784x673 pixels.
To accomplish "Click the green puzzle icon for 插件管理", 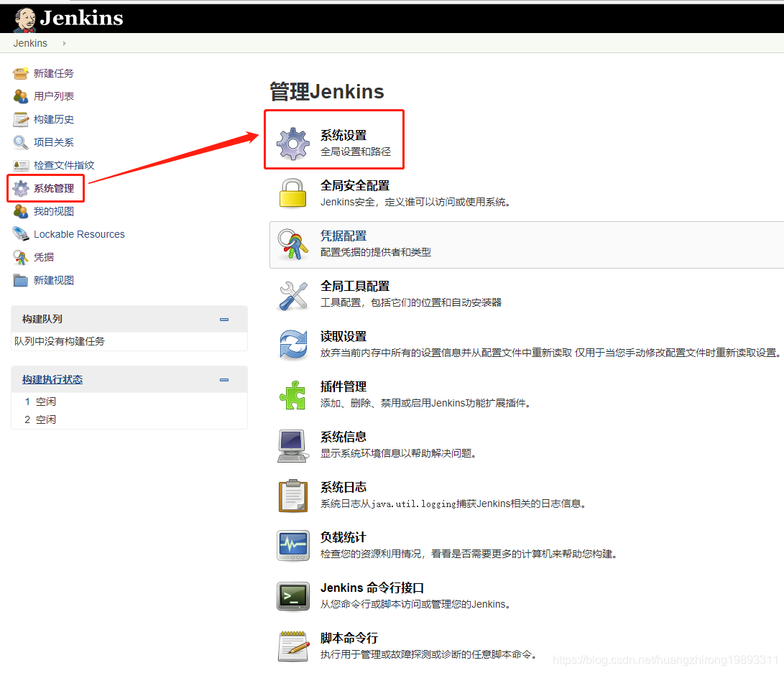I will 293,395.
